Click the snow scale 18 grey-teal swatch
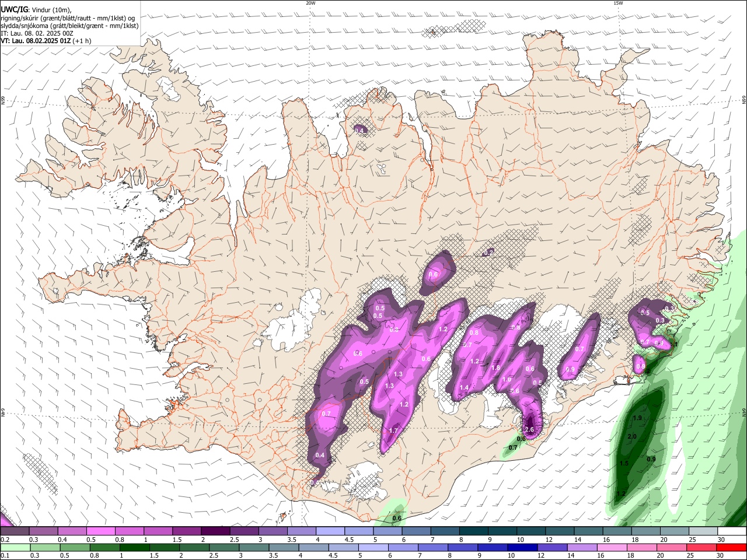 point(645,531)
